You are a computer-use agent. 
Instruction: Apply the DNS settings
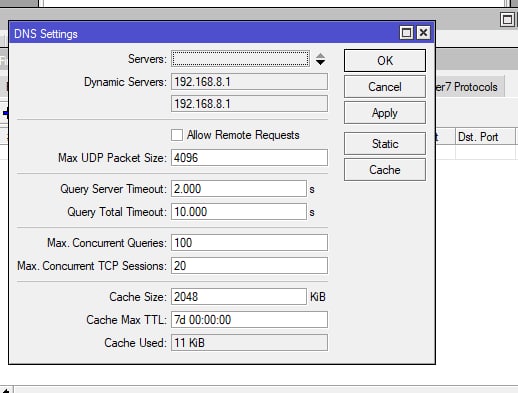pos(385,113)
